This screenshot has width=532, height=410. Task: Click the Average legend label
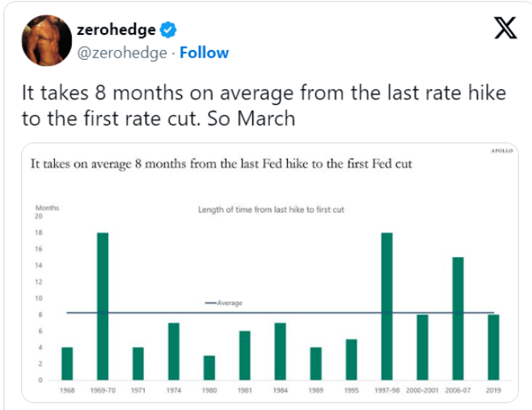point(230,303)
